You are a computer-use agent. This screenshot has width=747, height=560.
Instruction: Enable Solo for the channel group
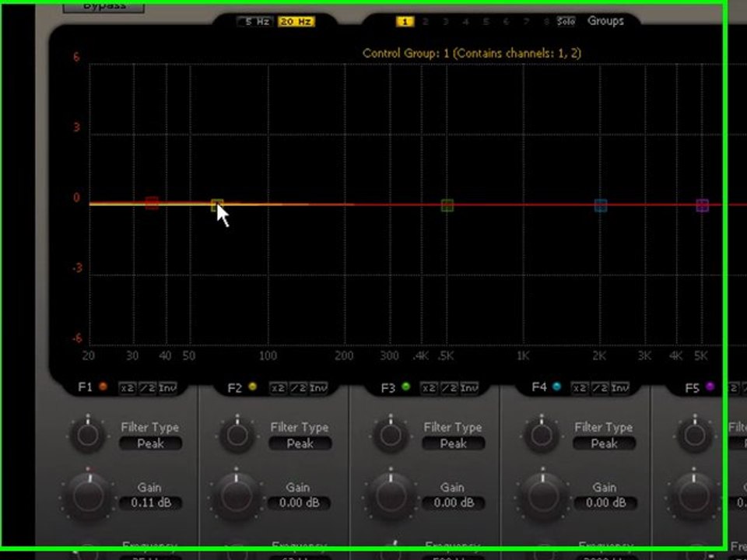tap(566, 22)
